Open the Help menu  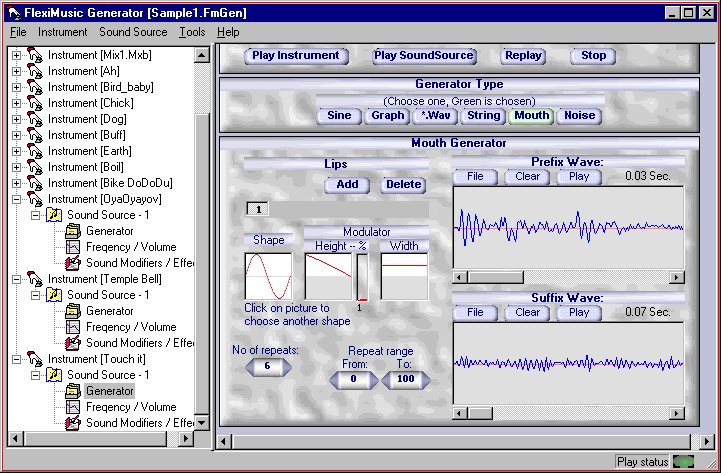[228, 32]
